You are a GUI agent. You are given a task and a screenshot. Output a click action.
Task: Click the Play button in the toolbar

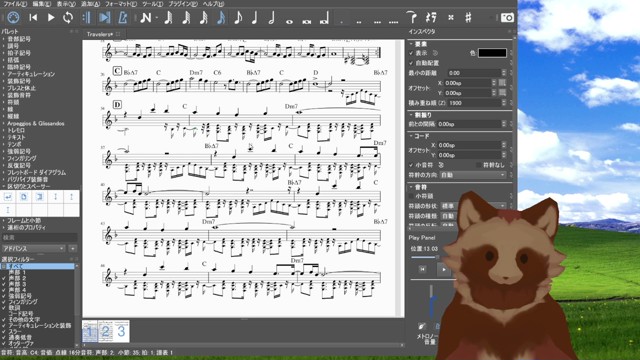tap(51, 18)
